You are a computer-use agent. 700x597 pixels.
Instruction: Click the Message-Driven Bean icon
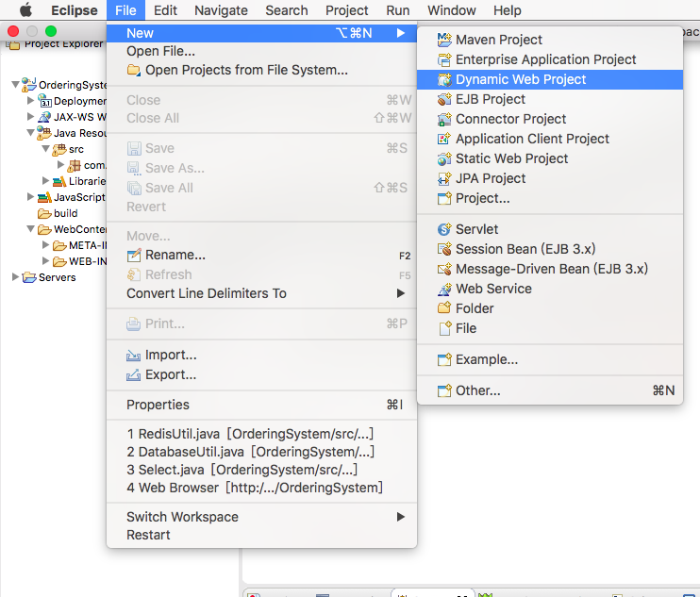click(444, 269)
